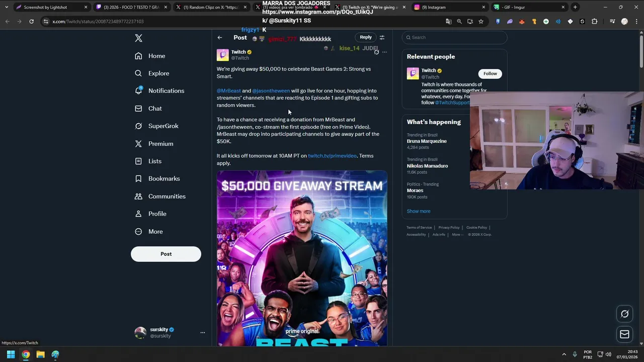Click the translate page icon
This screenshot has height=362, width=644.
click(448, 22)
